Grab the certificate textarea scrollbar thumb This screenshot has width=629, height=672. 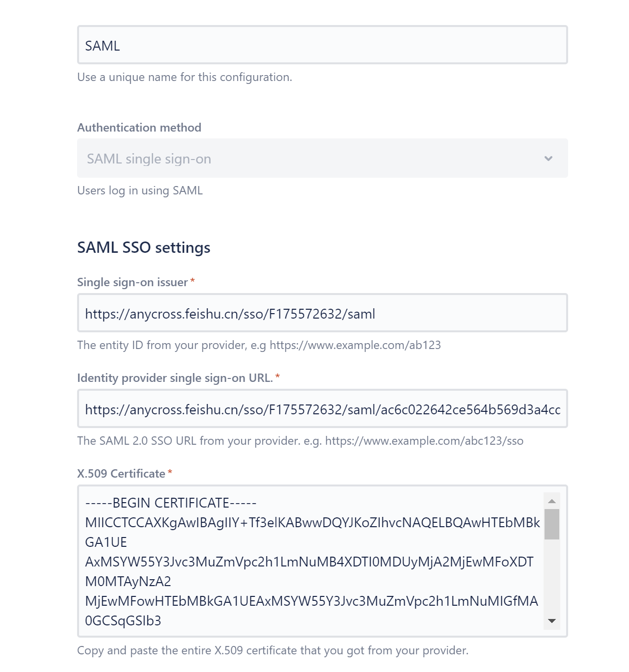(552, 524)
